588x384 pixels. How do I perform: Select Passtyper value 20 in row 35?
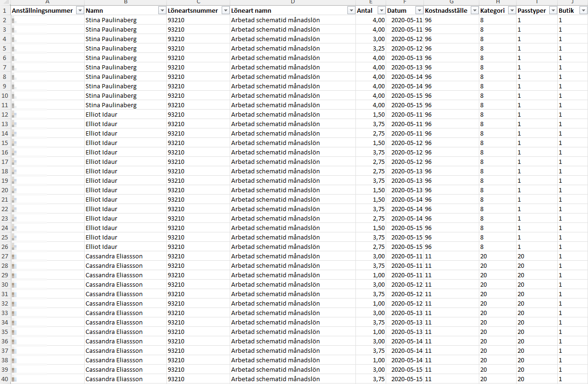(x=537, y=332)
